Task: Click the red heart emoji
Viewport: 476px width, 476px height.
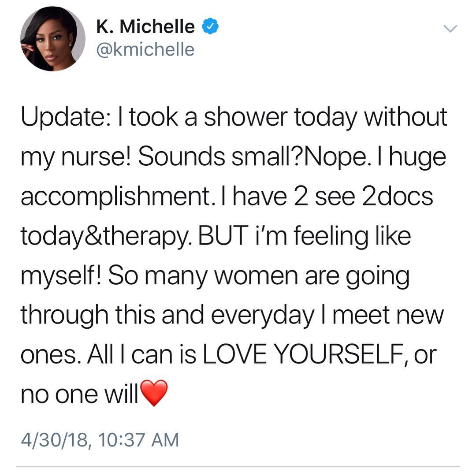Action: 154,393
